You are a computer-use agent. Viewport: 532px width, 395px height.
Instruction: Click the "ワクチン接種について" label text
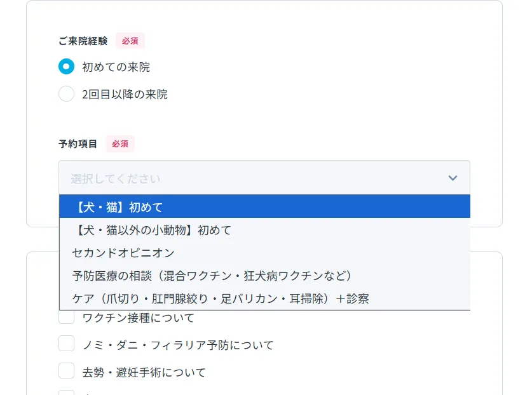[x=138, y=318]
